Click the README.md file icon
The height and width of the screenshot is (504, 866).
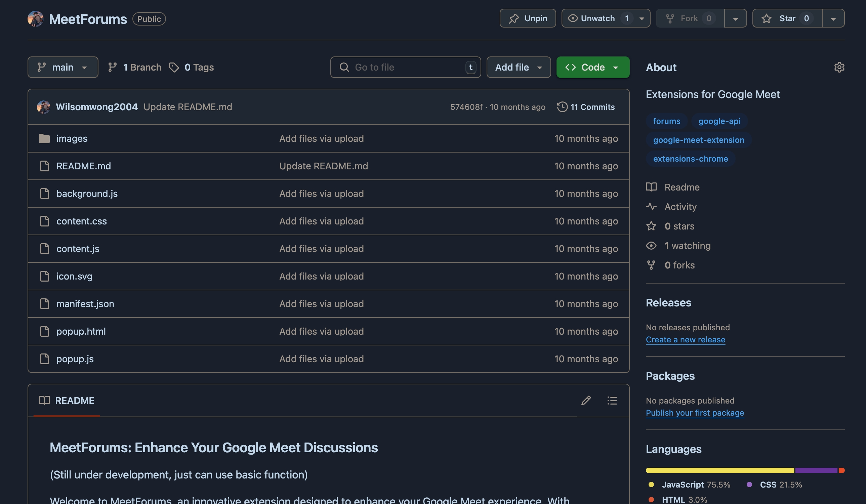(44, 166)
